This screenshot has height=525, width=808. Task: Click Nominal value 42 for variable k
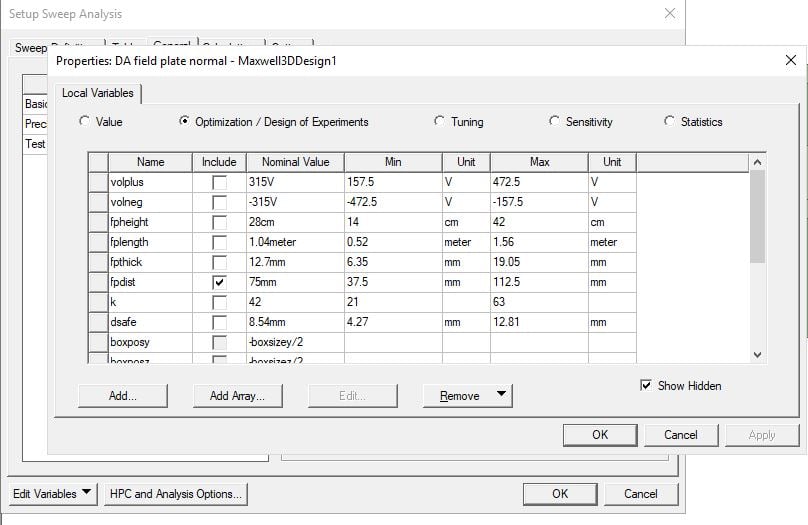[295, 302]
